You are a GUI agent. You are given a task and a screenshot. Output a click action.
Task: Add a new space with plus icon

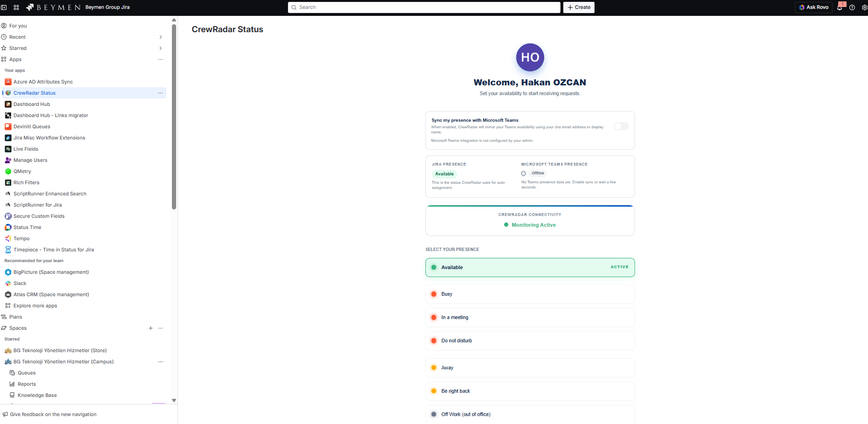tap(150, 328)
